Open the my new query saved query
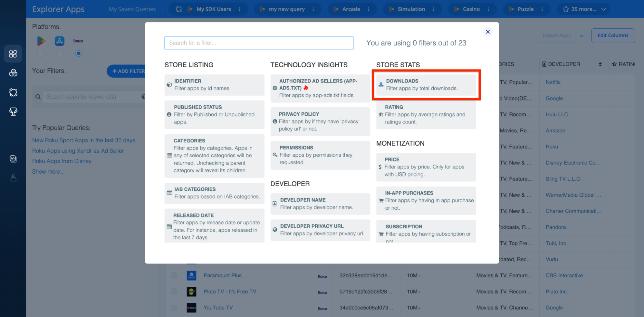644x317 pixels. (287, 9)
